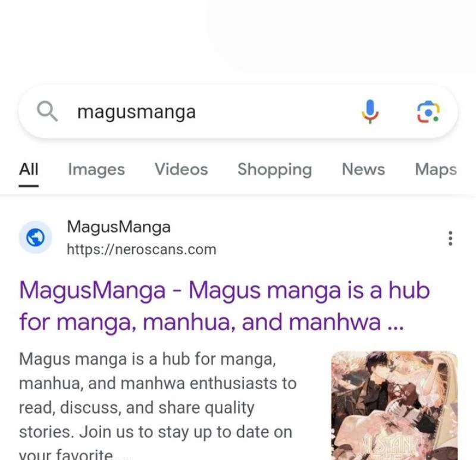Open the MagusManga purple title link
Image resolution: width=476 pixels, height=460 pixels.
coord(224,306)
